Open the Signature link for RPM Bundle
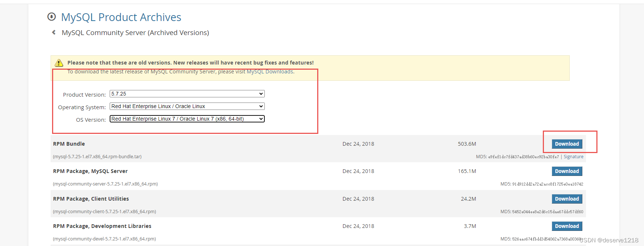The image size is (644, 246). coord(573,157)
